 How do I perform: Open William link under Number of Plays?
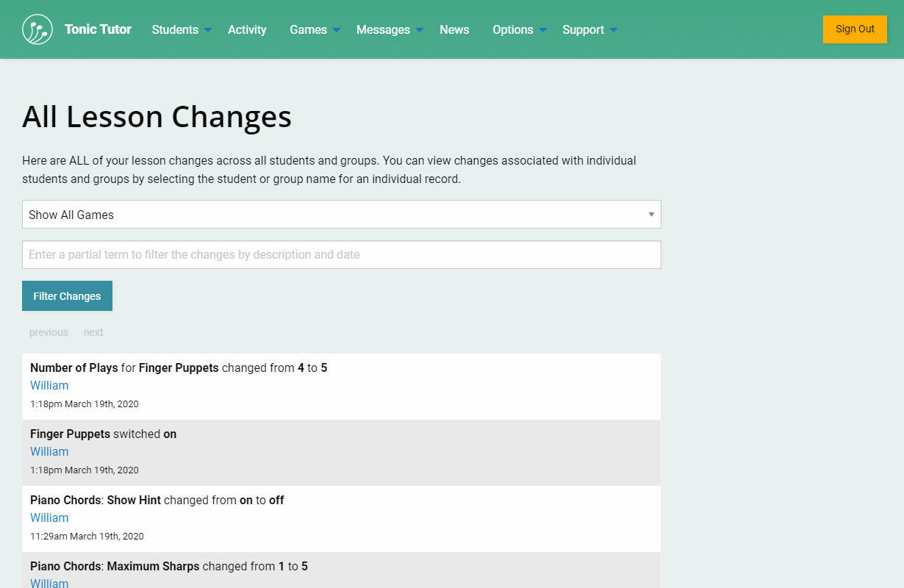[x=49, y=385]
